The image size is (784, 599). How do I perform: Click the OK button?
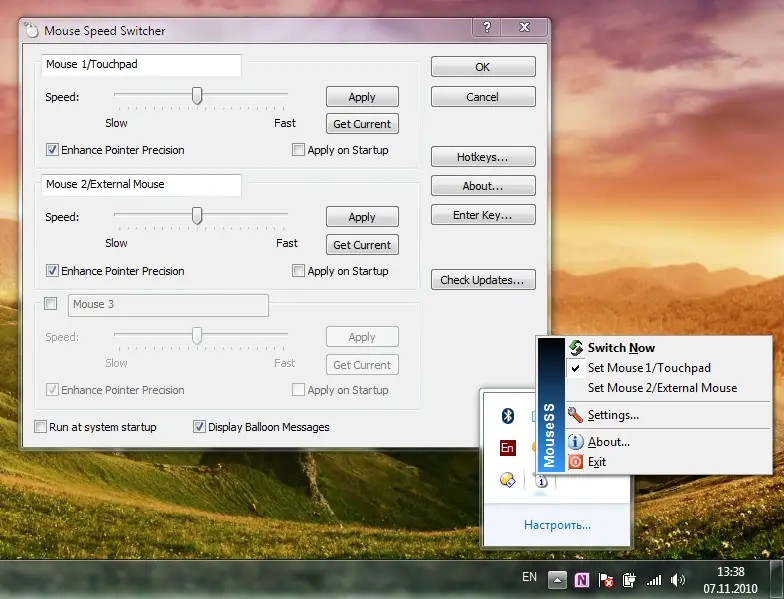click(483, 66)
